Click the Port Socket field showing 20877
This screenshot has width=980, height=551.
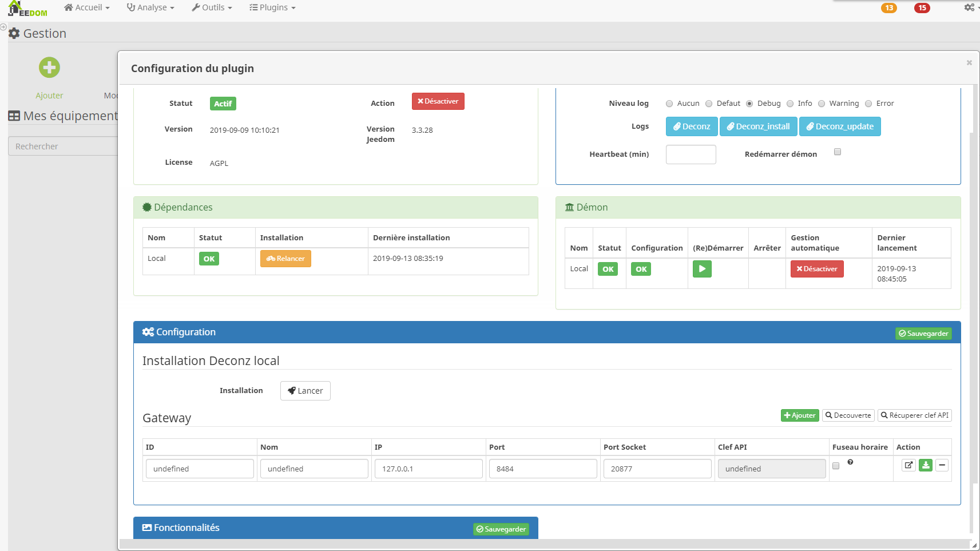[x=657, y=469]
